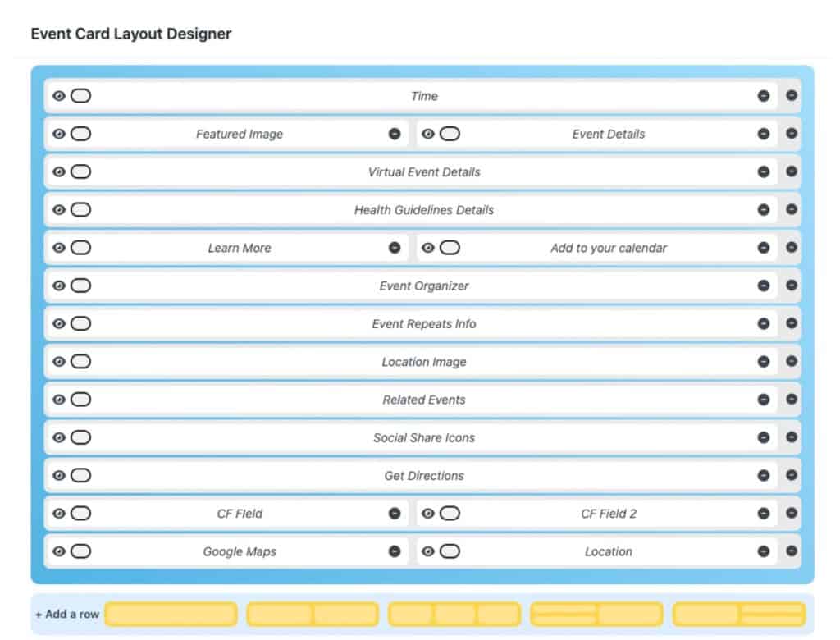The height and width of the screenshot is (640, 840).
Task: Hide Event Organizer via its eye icon
Action: click(x=59, y=286)
